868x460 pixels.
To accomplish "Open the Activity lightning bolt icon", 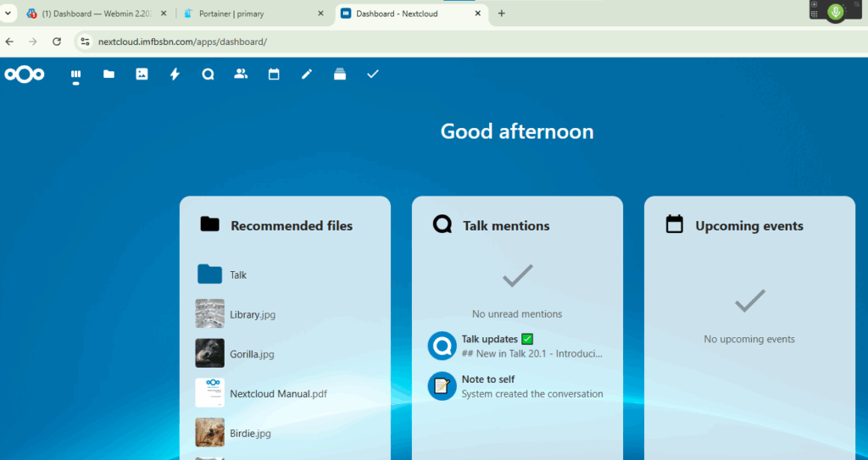I will [x=175, y=75].
